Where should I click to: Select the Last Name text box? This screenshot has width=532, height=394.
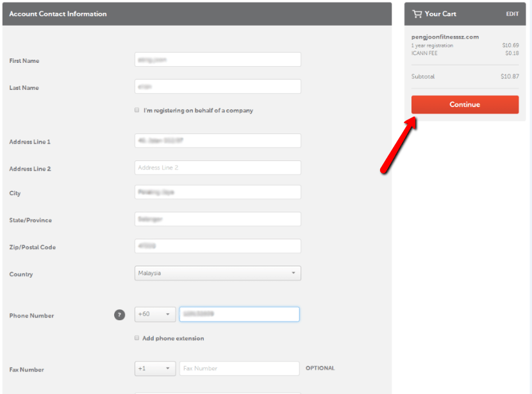[217, 87]
